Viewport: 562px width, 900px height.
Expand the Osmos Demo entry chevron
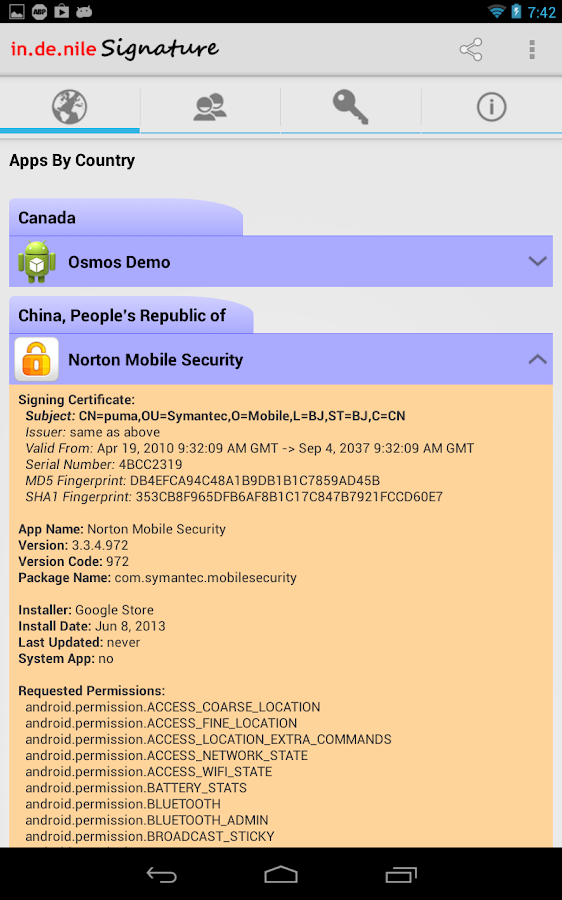coord(537,262)
